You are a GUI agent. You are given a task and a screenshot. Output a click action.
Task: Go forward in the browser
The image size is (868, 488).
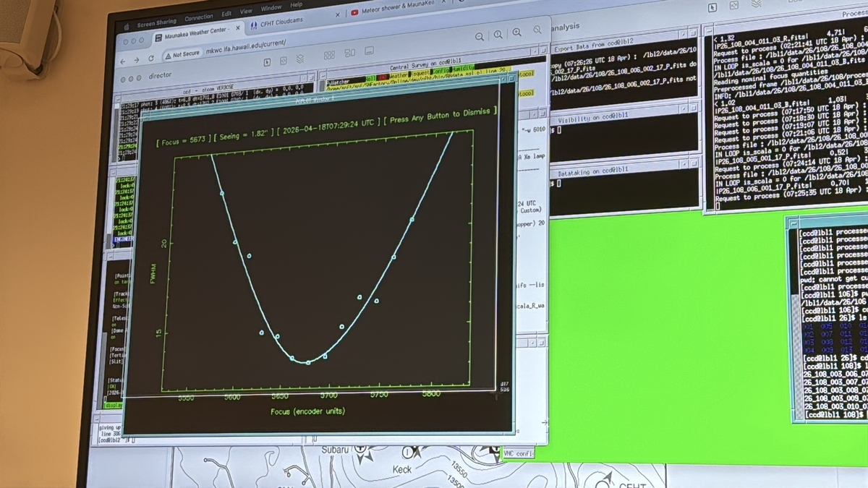click(x=136, y=61)
